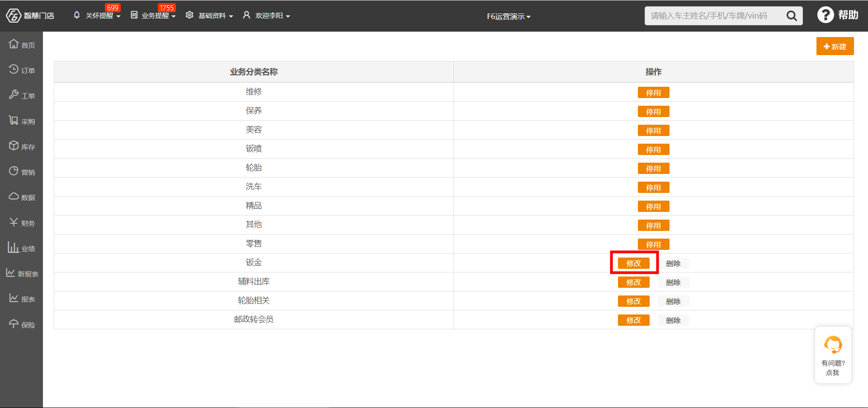Select the 钣金 category name cell
Image resolution: width=868 pixels, height=408 pixels.
254,263
